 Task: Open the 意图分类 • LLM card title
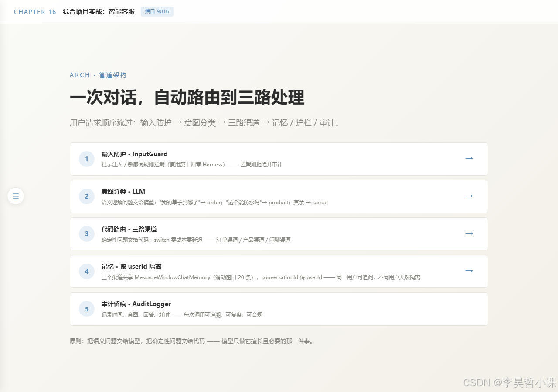(123, 192)
